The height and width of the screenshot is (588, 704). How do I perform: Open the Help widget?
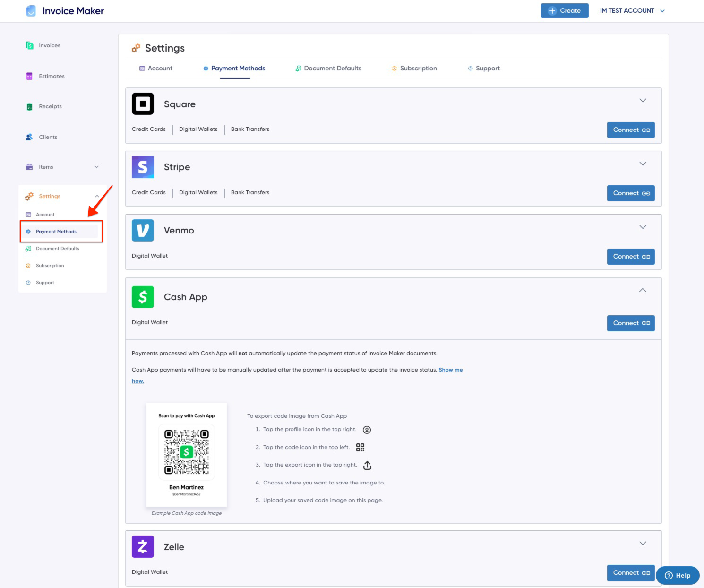pos(678,575)
